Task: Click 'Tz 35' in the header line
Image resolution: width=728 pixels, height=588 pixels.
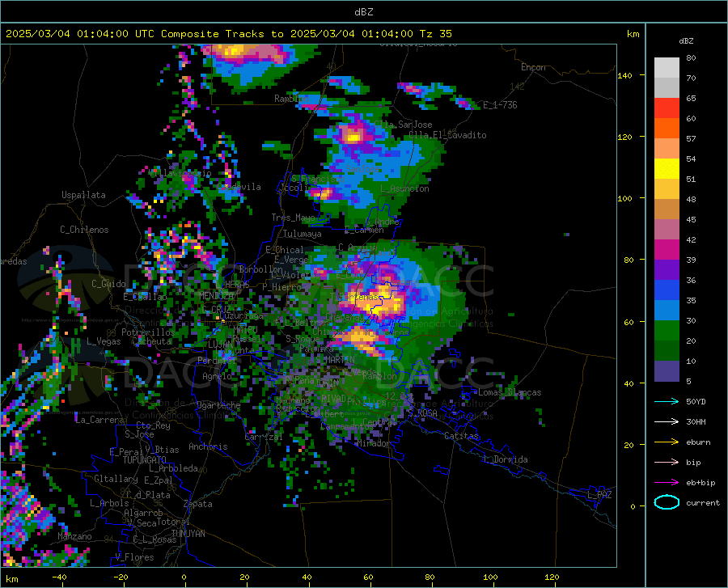Action: 435,34
